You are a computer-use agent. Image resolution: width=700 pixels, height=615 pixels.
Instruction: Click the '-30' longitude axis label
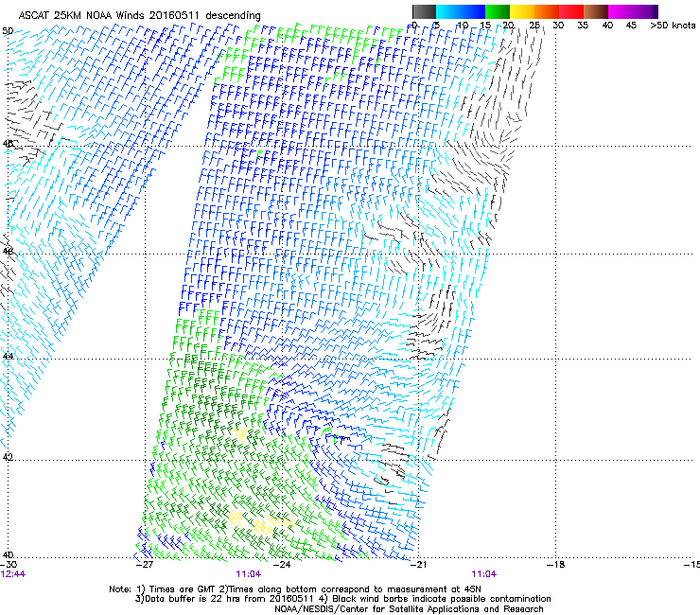[x=9, y=565]
